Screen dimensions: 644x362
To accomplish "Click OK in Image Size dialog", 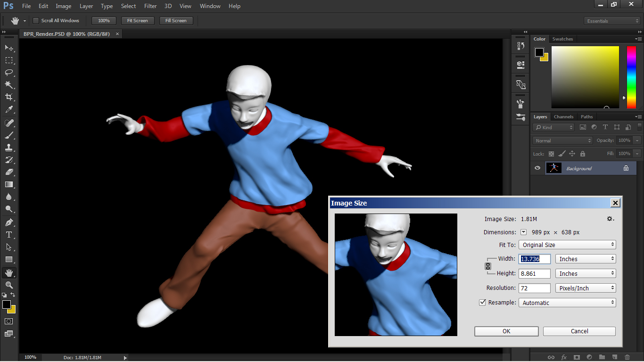I will (506, 331).
